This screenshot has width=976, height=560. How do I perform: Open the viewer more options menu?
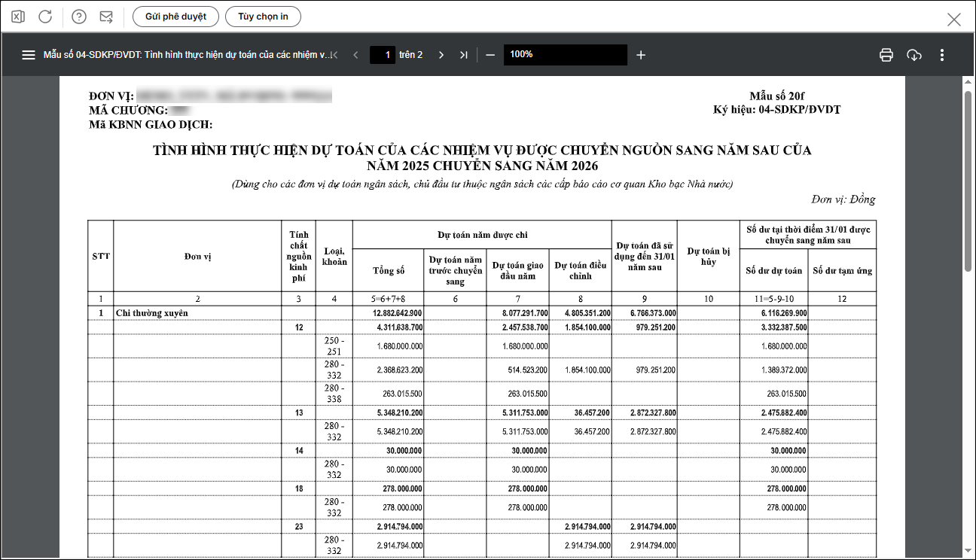tap(942, 55)
